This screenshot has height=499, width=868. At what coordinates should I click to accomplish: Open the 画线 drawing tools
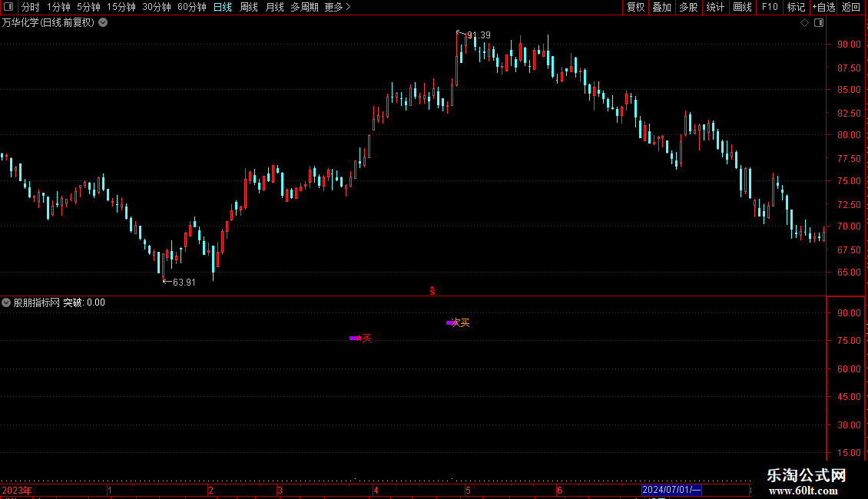pyautogui.click(x=742, y=7)
